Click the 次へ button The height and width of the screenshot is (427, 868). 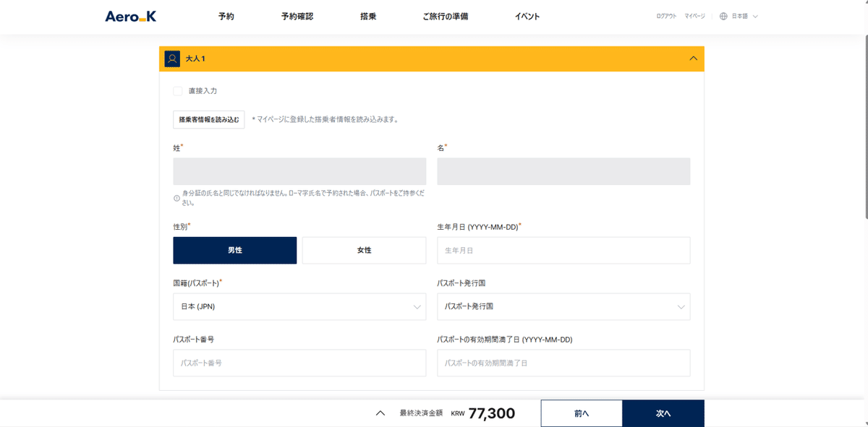(x=663, y=413)
